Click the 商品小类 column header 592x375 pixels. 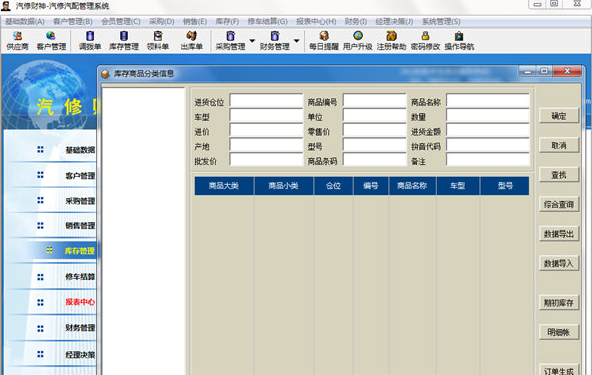click(x=284, y=186)
